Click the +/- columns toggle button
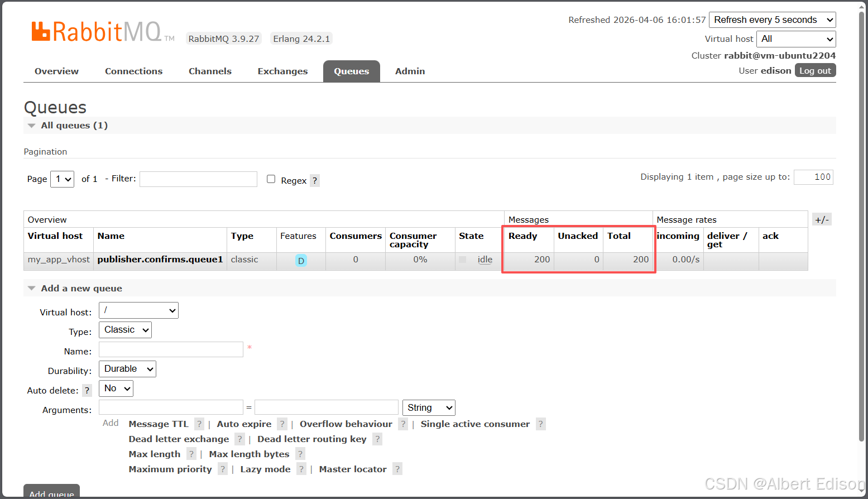Viewport: 868px width, 499px height. tap(822, 219)
